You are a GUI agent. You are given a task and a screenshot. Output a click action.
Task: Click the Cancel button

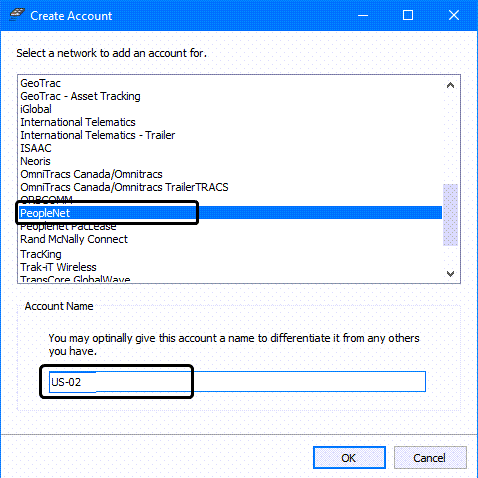[x=430, y=458]
